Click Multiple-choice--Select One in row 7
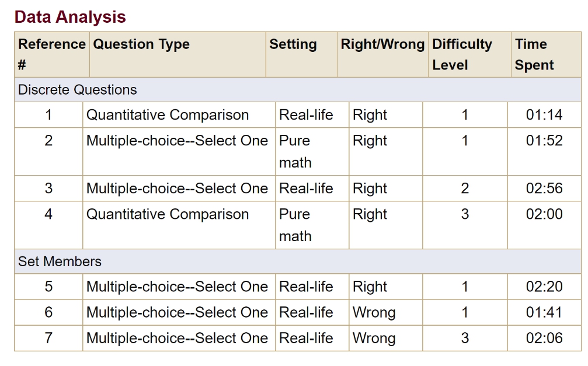Viewport: 588px width, 366px height. pos(177,338)
